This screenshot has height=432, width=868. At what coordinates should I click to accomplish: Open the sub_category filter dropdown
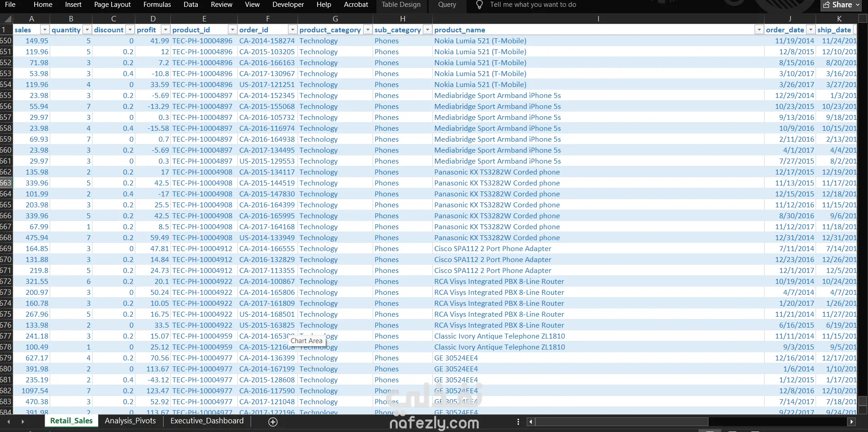click(x=427, y=30)
